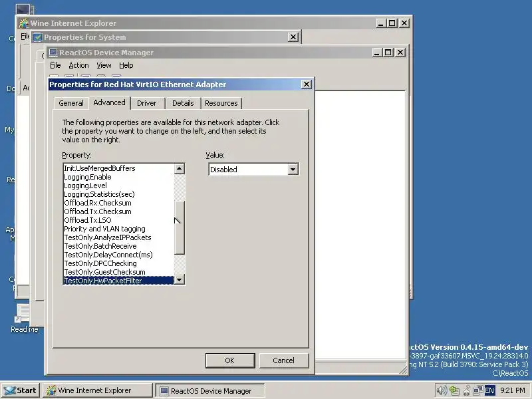Click the unknown device tray icon with question mark
The image size is (532, 399).
point(467,390)
